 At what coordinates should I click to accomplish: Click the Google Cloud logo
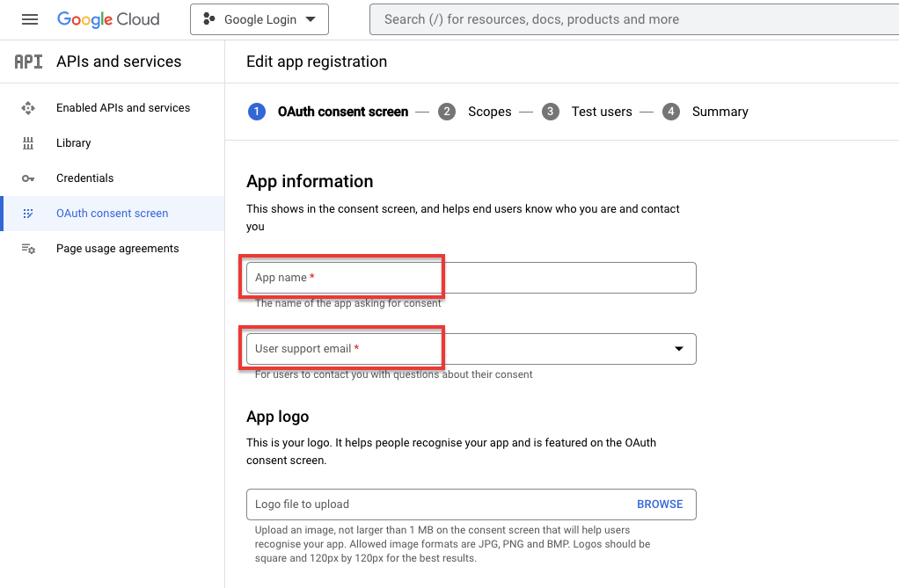[x=108, y=19]
